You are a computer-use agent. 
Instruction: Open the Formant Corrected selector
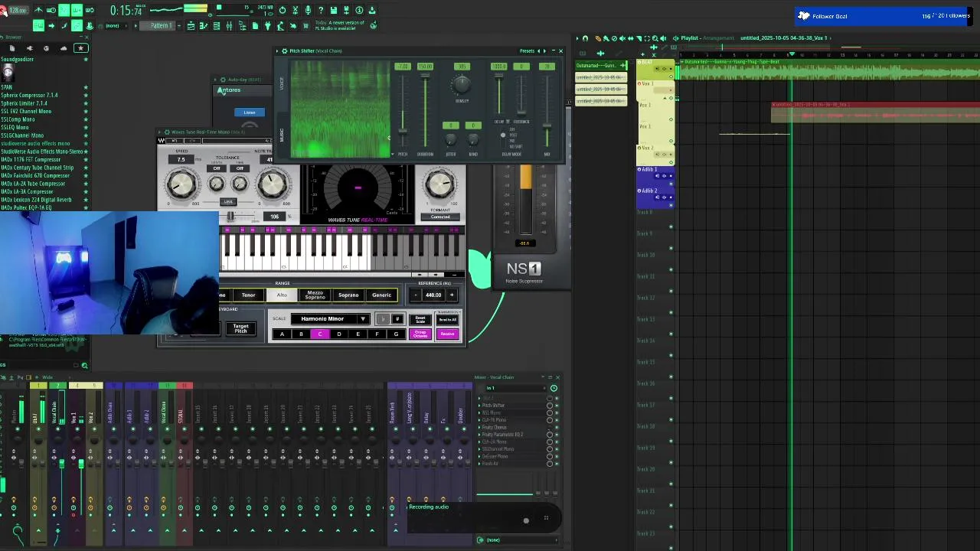[x=440, y=217]
